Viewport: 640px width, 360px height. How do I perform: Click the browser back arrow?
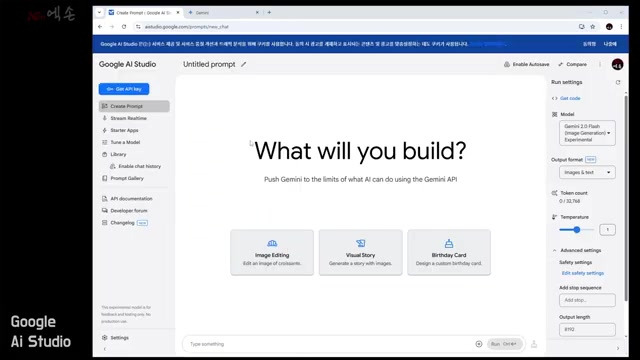[100, 27]
